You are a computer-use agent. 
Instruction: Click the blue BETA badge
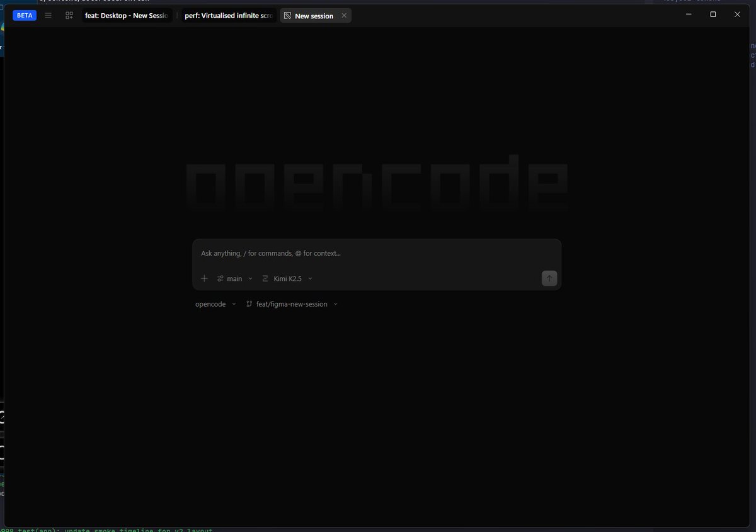pyautogui.click(x=25, y=16)
